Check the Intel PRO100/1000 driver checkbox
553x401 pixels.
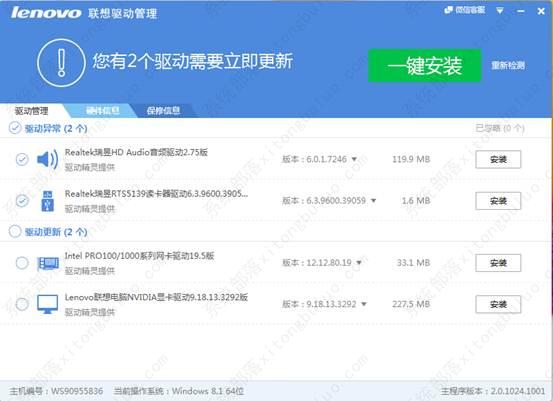[22, 263]
